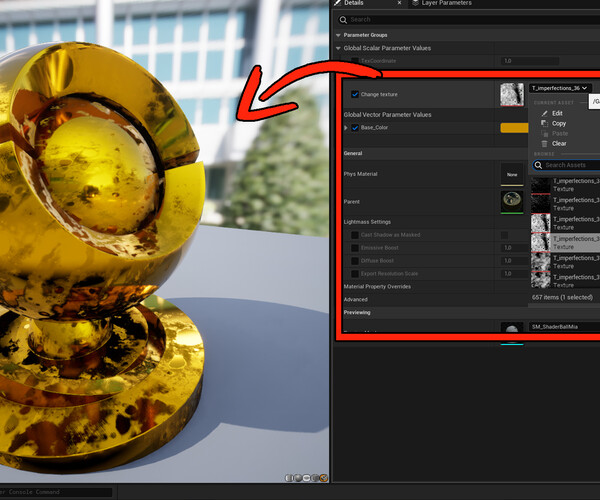Screen dimensions: 600x500
Task: Click the Layer Parameters tab icon
Action: (x=416, y=3)
